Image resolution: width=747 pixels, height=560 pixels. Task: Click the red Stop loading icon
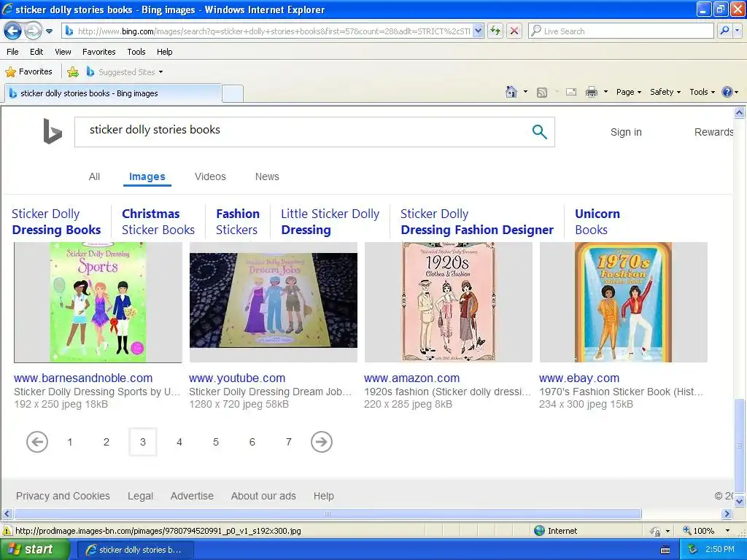pos(514,31)
